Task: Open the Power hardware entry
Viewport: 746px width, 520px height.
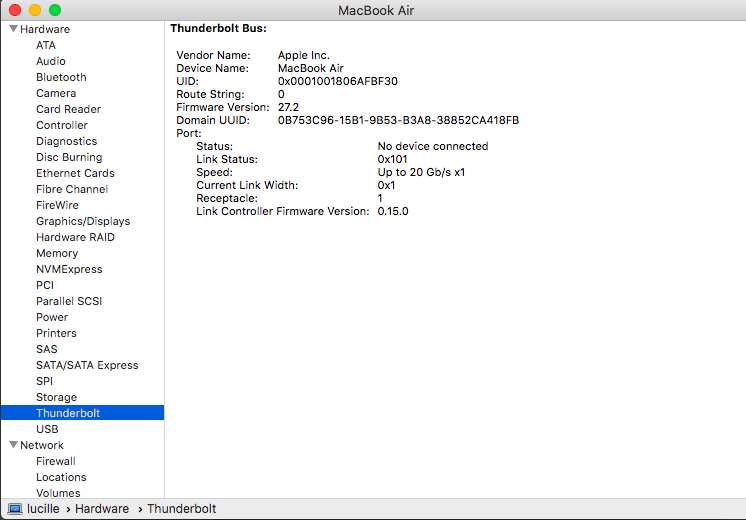Action: point(52,317)
